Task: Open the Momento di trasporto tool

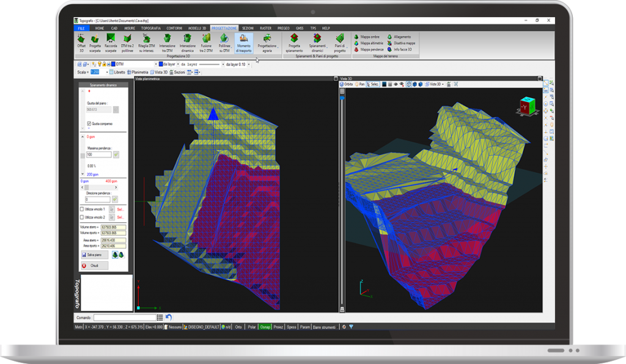Action: (x=242, y=45)
